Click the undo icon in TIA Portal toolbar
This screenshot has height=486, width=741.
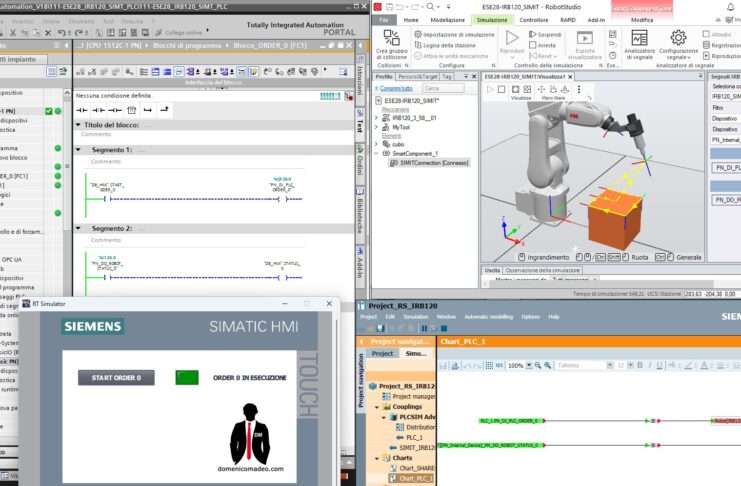61,33
